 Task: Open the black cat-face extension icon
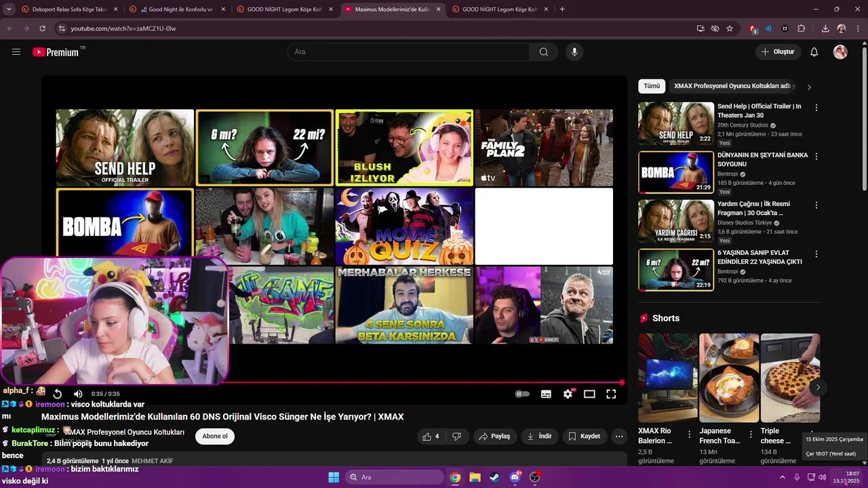tap(785, 28)
